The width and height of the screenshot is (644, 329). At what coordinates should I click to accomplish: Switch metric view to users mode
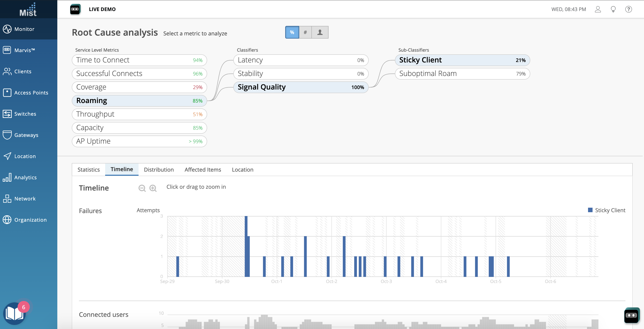coord(320,32)
